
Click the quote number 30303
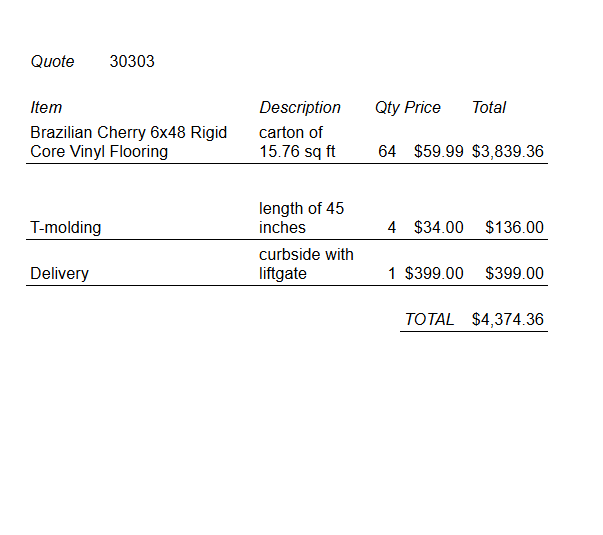click(x=132, y=61)
